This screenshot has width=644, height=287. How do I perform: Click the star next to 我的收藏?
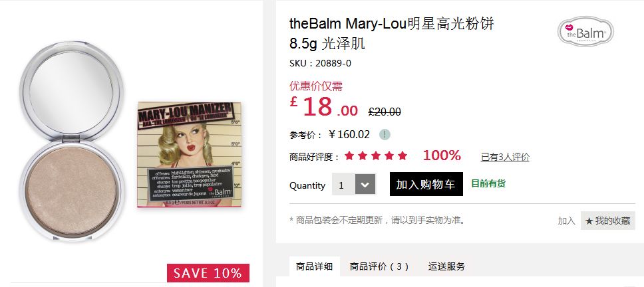coord(589,221)
